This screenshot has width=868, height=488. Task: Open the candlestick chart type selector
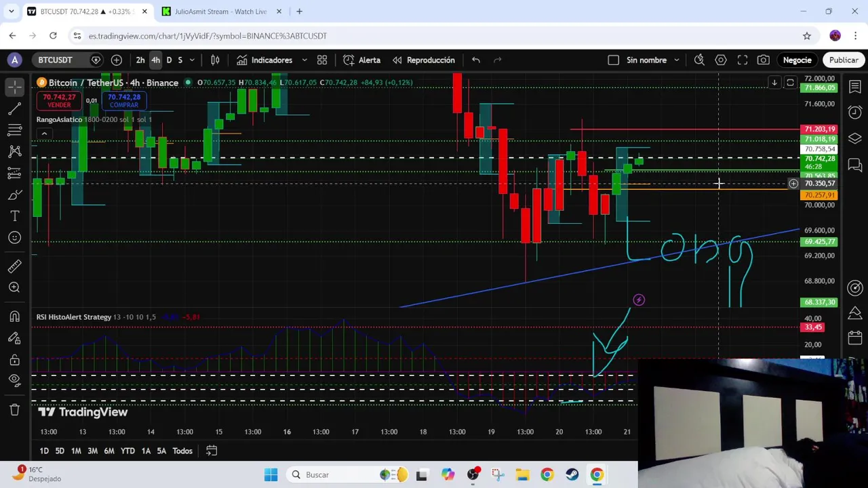(215, 60)
